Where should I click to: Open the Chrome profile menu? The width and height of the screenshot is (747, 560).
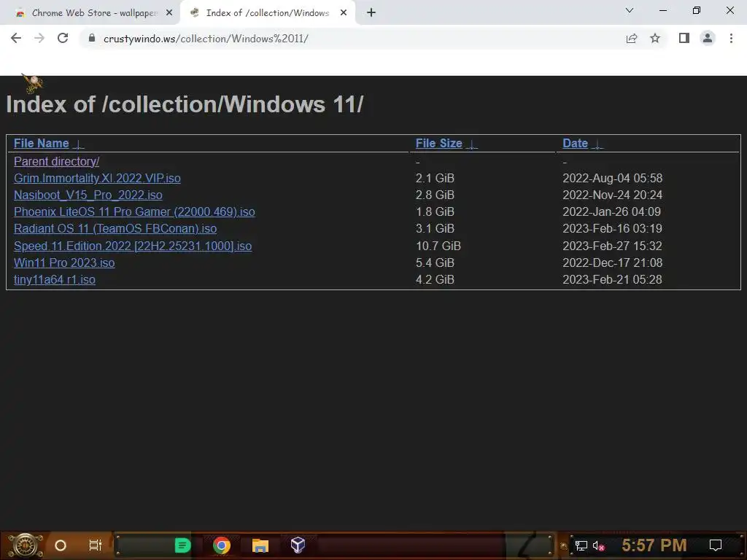[708, 38]
